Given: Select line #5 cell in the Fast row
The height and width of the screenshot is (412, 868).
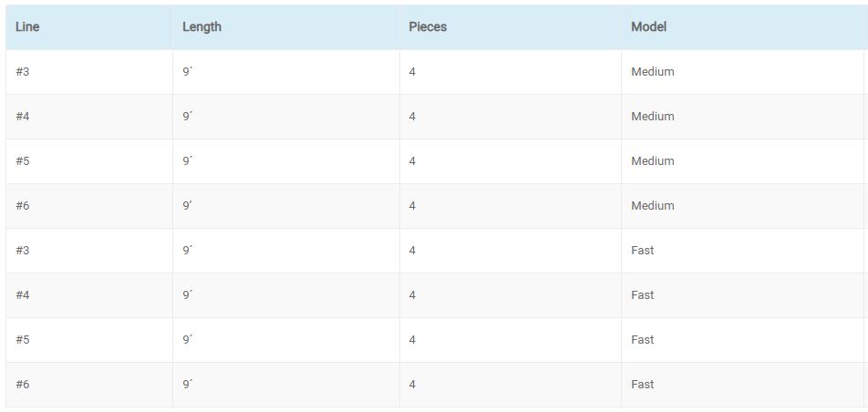Looking at the screenshot, I should 89,340.
